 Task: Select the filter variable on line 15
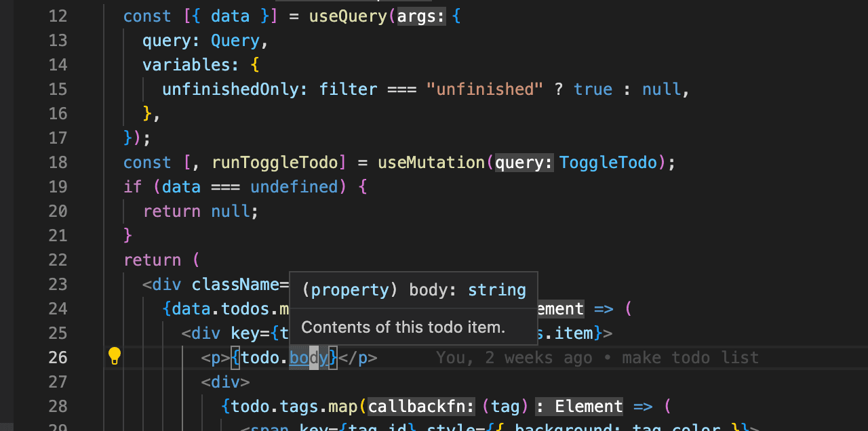(x=348, y=89)
